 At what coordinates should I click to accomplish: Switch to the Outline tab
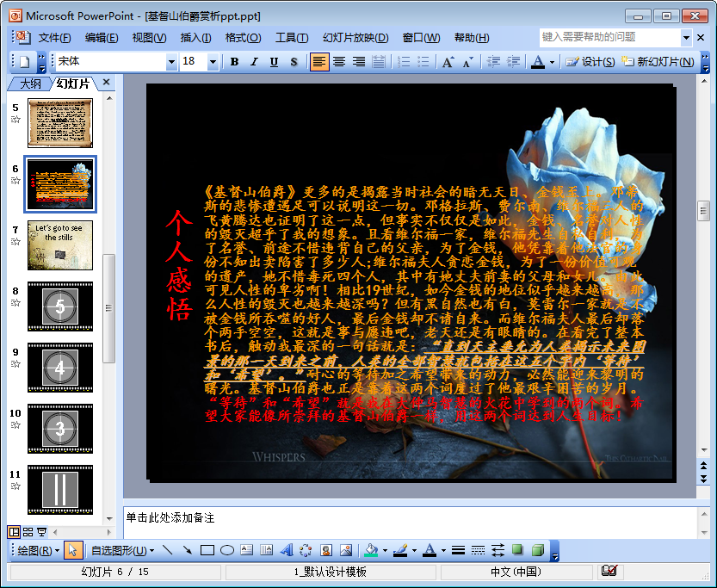click(x=30, y=84)
